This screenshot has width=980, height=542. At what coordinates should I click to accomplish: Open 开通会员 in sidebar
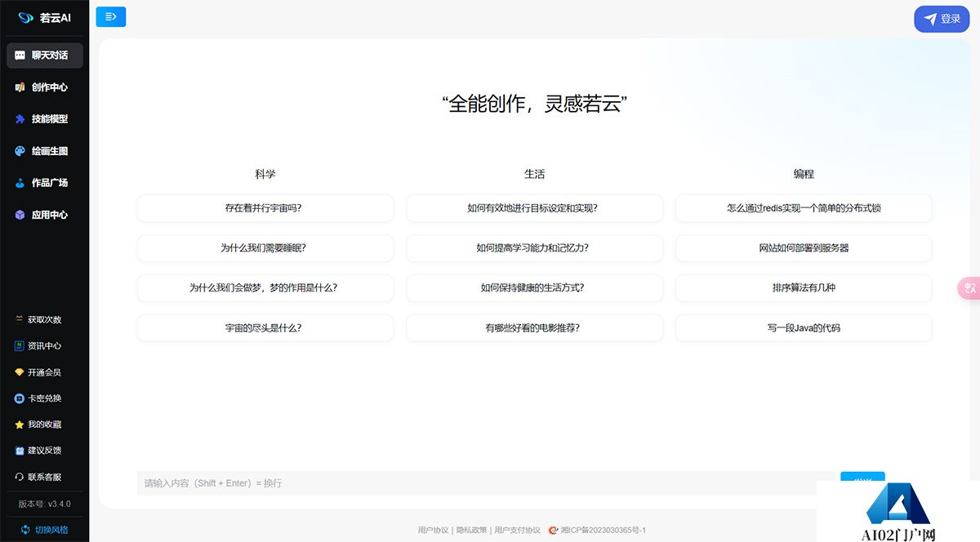[45, 372]
